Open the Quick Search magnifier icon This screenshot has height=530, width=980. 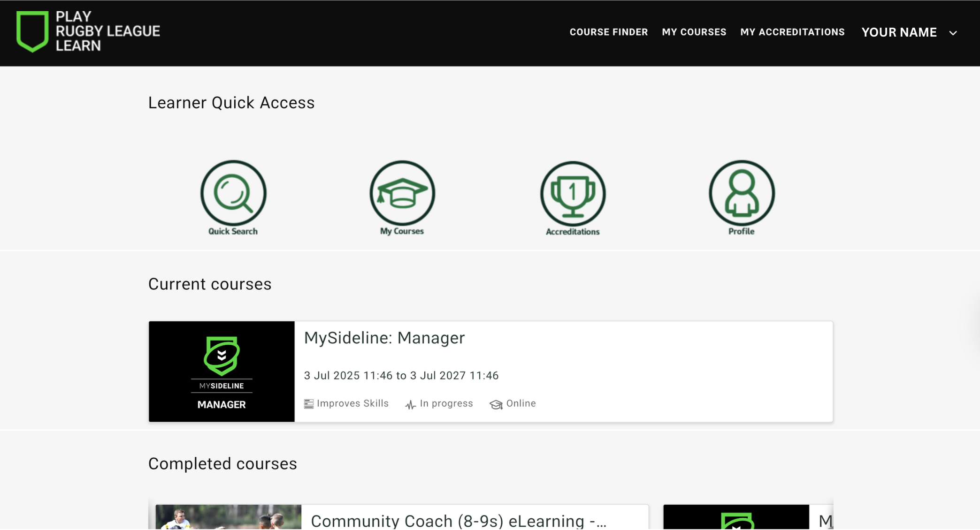233,193
